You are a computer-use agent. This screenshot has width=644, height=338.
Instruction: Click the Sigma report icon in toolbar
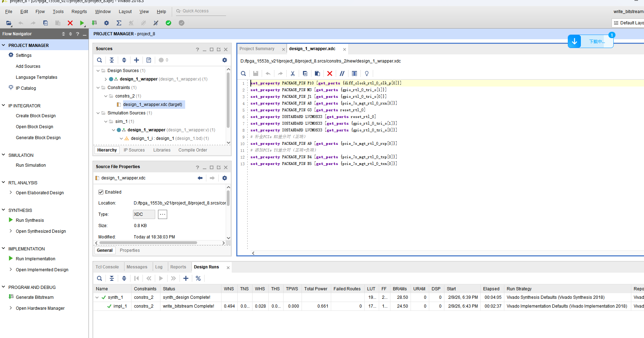tap(119, 23)
